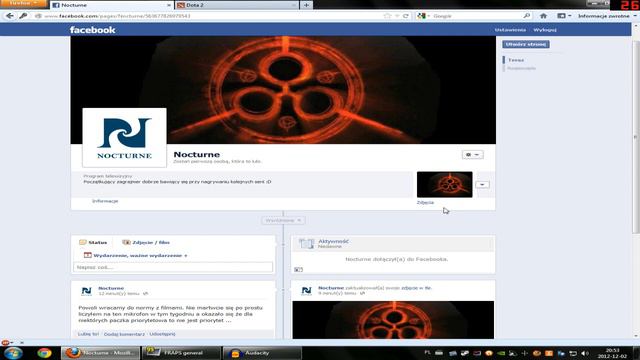This screenshot has height=360, width=640.
Task: Click the facebook logo in header
Action: pos(92,30)
